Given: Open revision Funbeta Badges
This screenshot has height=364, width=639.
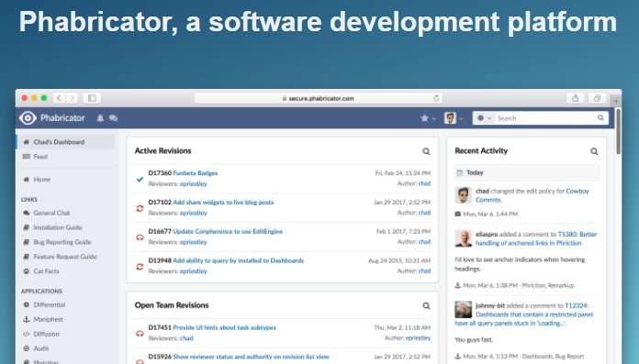Looking at the screenshot, I should tap(196, 173).
